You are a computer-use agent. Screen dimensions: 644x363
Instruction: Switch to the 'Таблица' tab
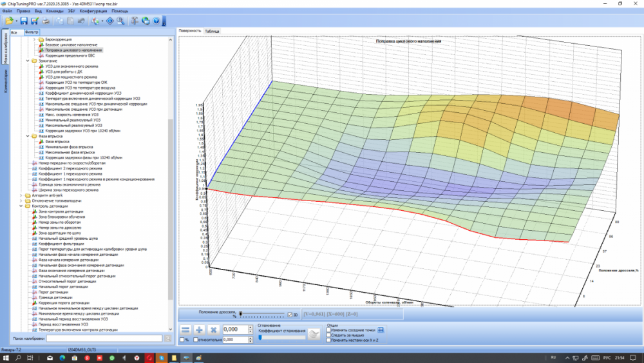coord(212,30)
